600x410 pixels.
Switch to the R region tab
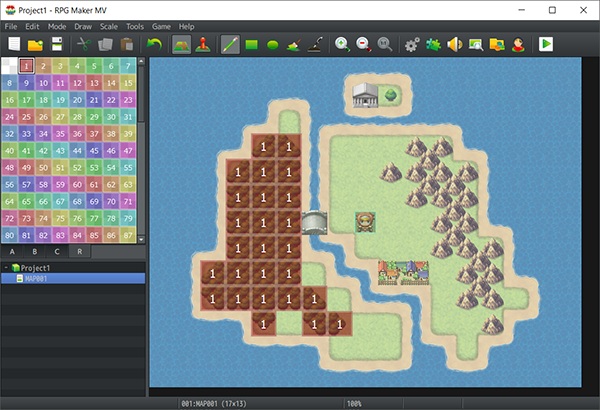point(80,252)
